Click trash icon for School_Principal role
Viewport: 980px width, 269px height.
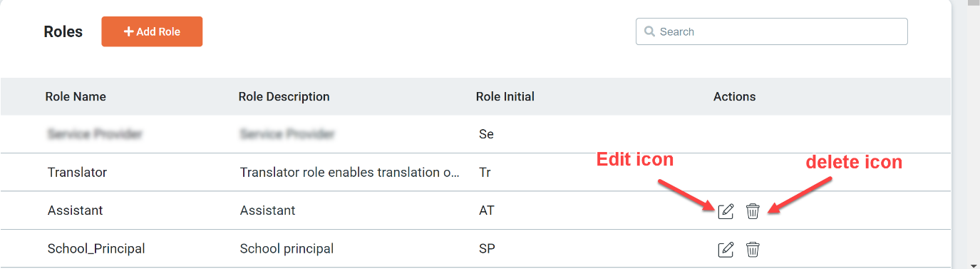[753, 249]
